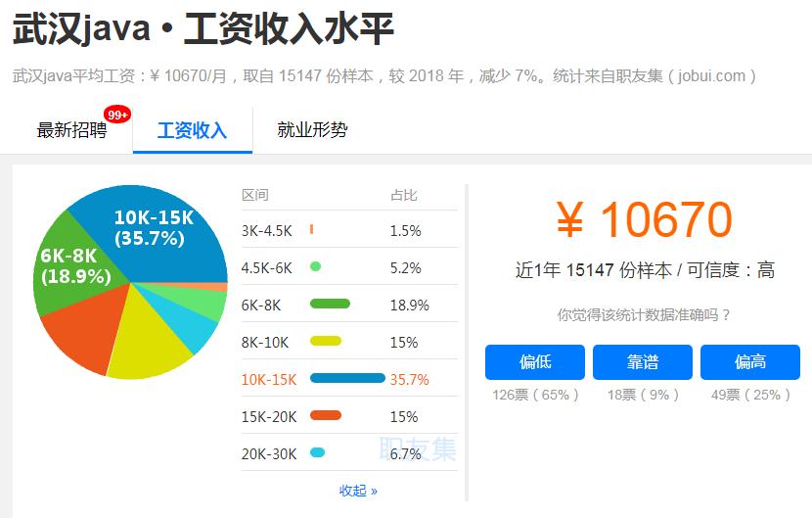This screenshot has height=518, width=812.
Task: Open the 最新招聘 tab
Action: coord(71,129)
